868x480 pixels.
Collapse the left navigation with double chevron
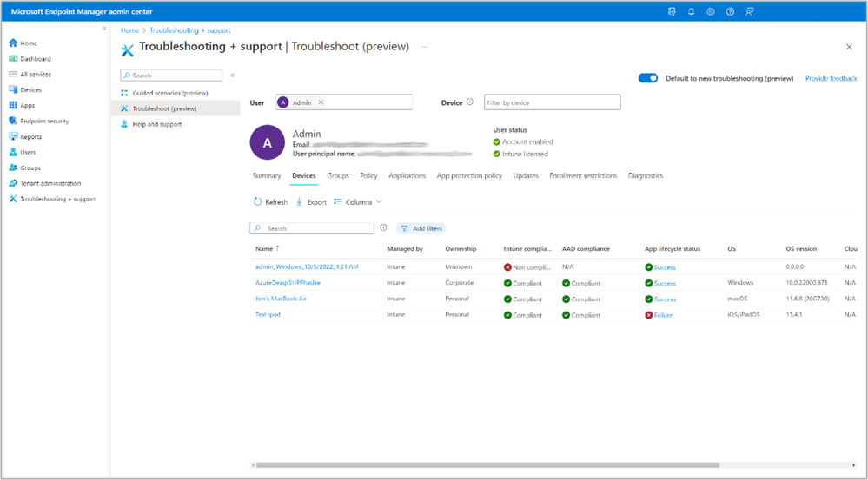[x=104, y=28]
